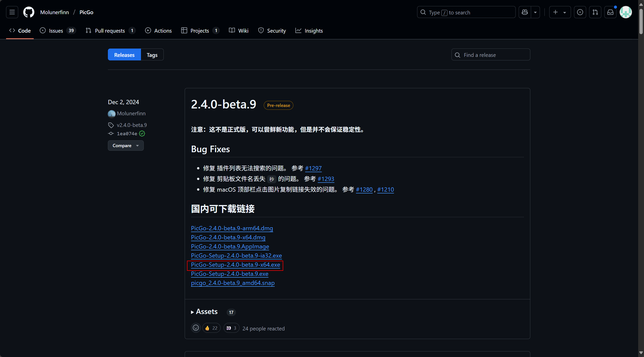Open the global navigation hamburger menu
This screenshot has width=644, height=357.
click(x=12, y=12)
